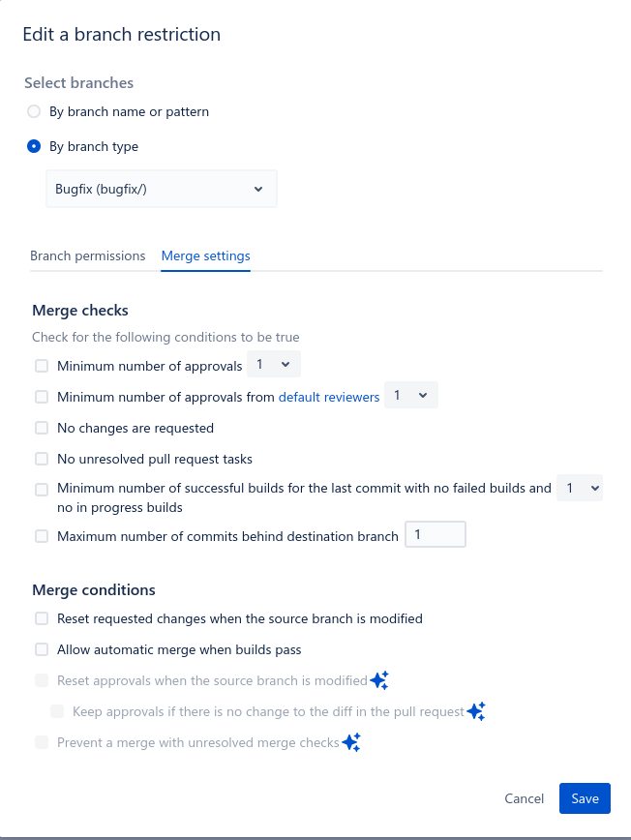This screenshot has height=840, width=631.
Task: Check minimum number of successful builds option
Action: [x=42, y=490]
